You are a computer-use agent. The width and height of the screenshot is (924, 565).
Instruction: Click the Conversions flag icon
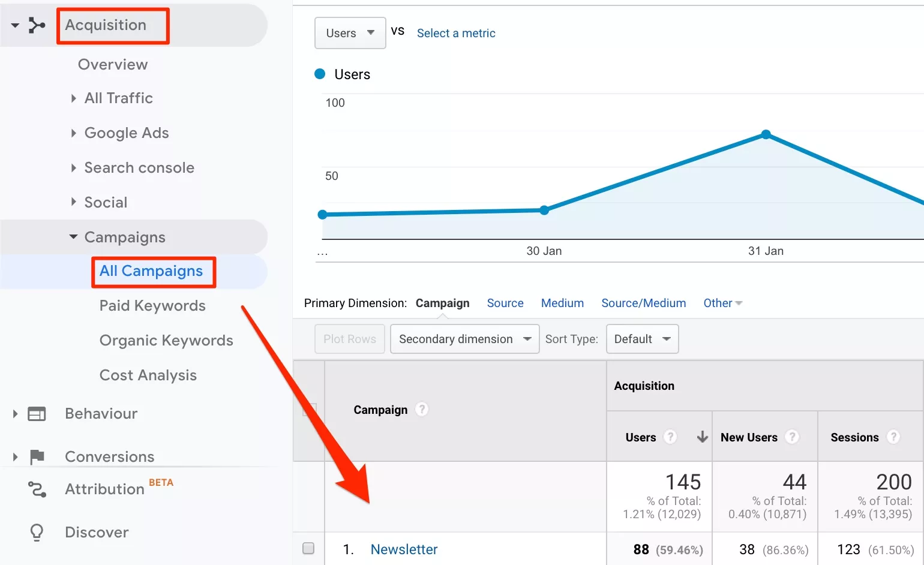click(37, 456)
